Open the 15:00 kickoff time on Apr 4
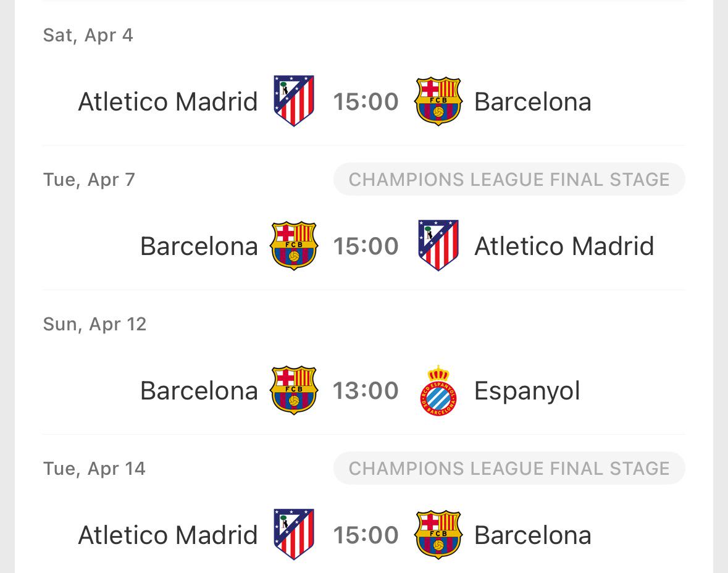Image resolution: width=728 pixels, height=573 pixels. click(x=366, y=102)
